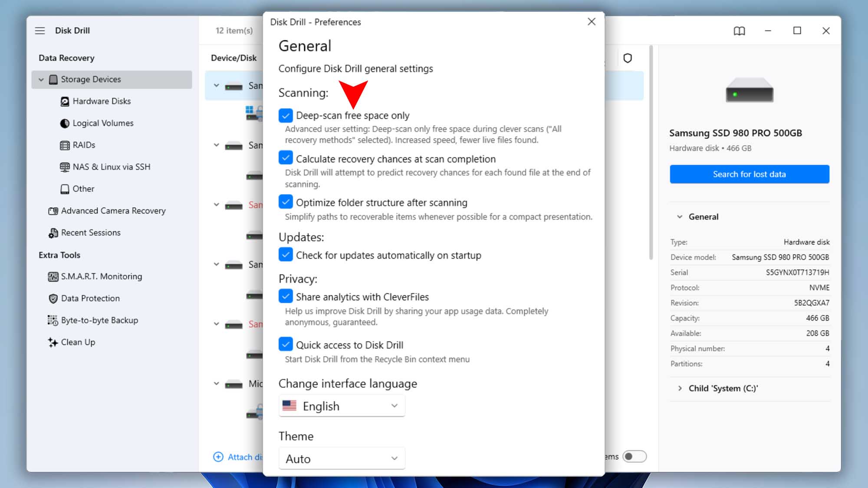868x488 pixels.
Task: Close the Preferences dialog
Action: (x=591, y=22)
